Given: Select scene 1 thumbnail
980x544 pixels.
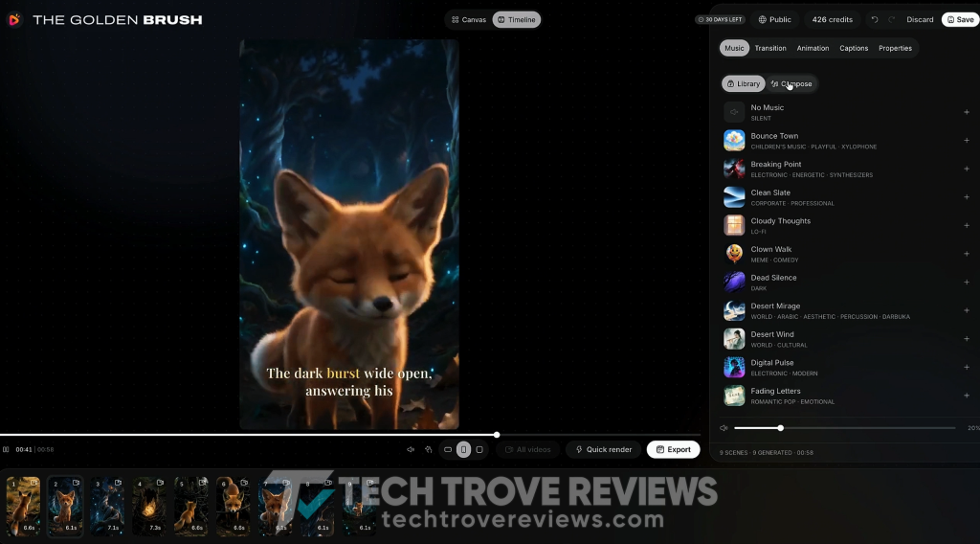Looking at the screenshot, I should [23, 506].
